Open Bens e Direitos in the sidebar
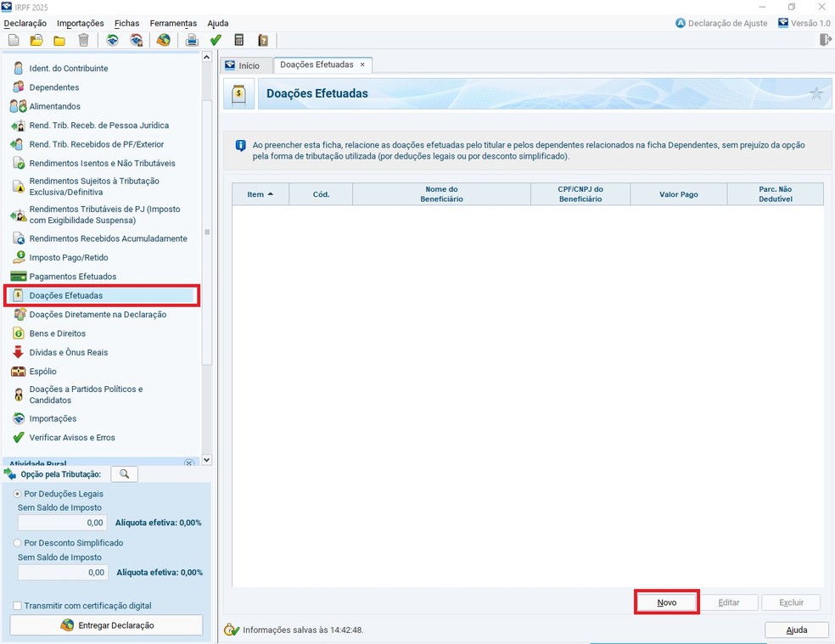835x644 pixels. pyautogui.click(x=57, y=333)
